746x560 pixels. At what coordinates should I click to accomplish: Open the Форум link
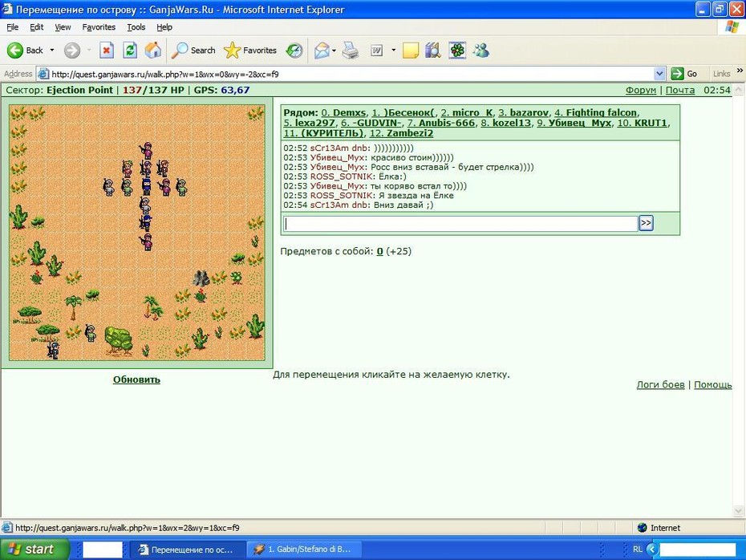[x=640, y=90]
